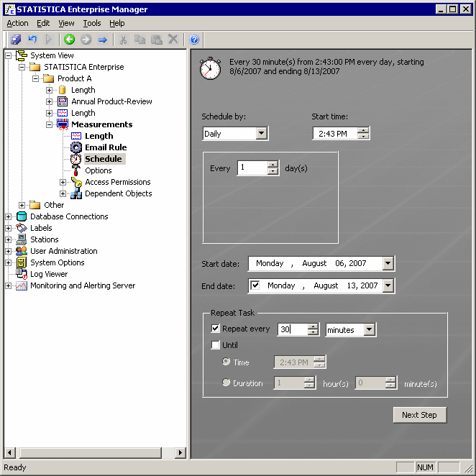Open the Help menu

[x=117, y=23]
